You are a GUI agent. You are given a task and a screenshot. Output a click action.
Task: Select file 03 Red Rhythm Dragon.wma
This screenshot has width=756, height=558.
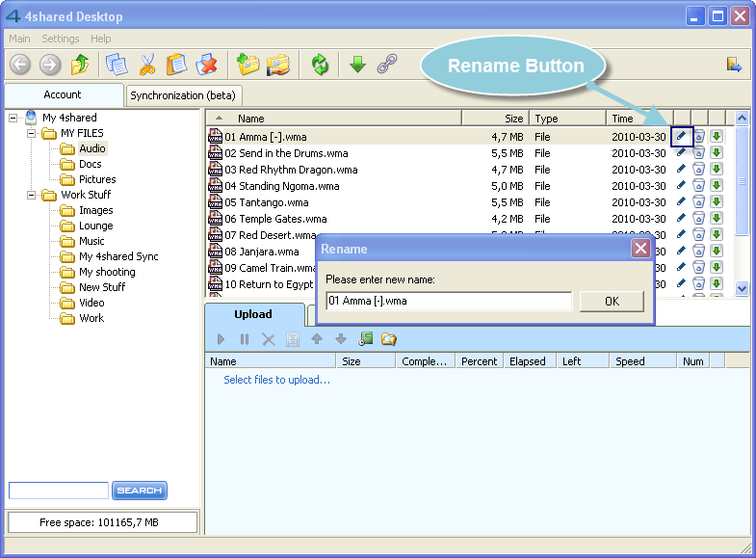coord(291,170)
